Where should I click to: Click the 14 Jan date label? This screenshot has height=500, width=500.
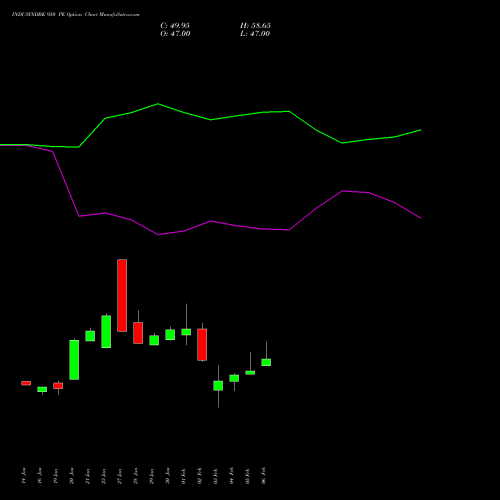tap(24, 476)
